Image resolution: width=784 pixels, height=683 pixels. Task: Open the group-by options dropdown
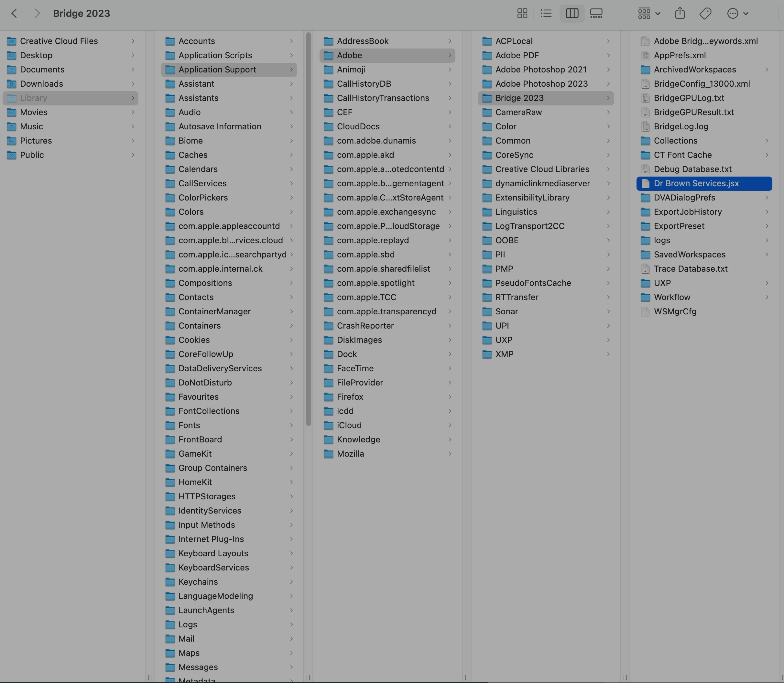(x=649, y=13)
